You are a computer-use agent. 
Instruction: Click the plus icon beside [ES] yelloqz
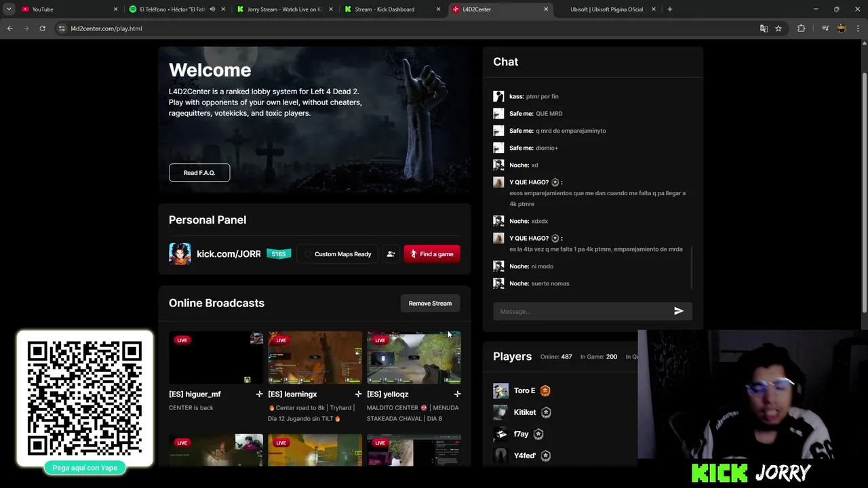(x=457, y=394)
